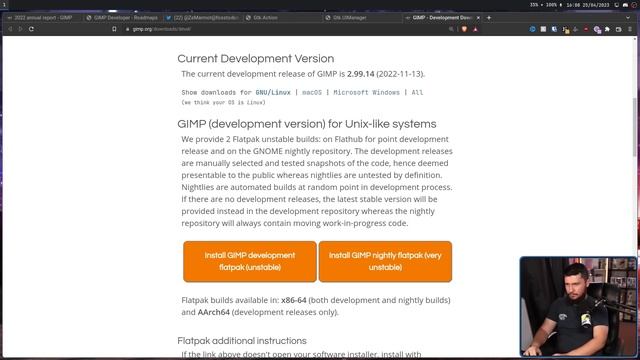
Task: Click the 2.99.14 version number text
Action: 360,74
